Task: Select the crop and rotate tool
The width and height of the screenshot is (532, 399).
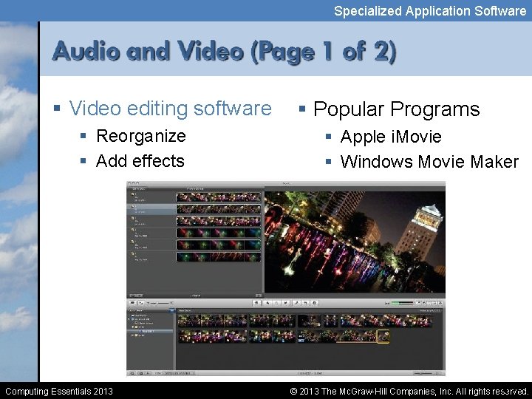Action: point(305,303)
